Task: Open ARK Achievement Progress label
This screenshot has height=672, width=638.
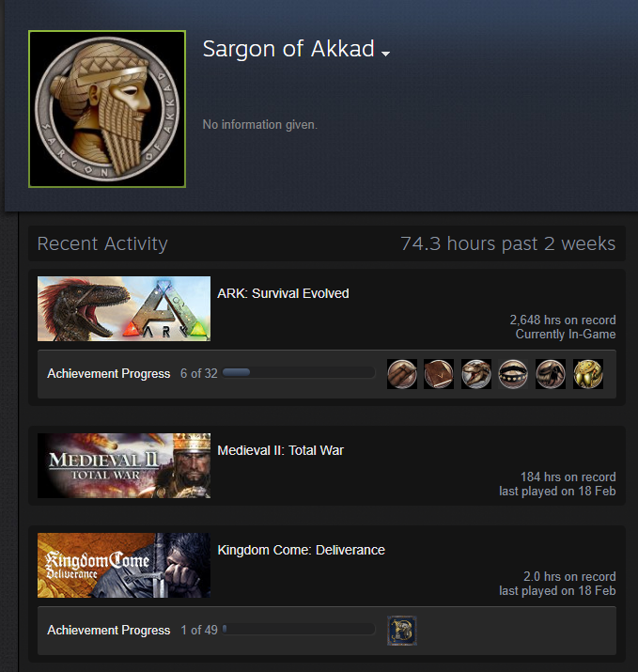Action: pos(108,374)
